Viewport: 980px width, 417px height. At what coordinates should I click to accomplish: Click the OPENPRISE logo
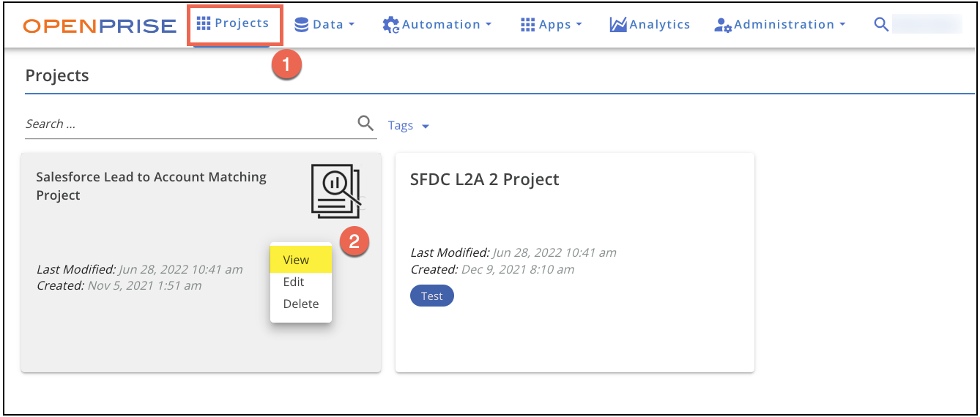point(100,26)
